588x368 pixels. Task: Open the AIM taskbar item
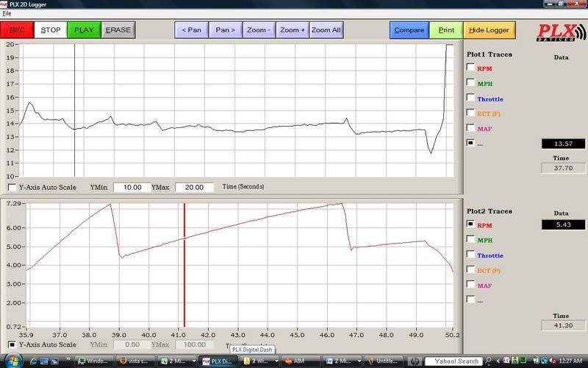(x=299, y=361)
